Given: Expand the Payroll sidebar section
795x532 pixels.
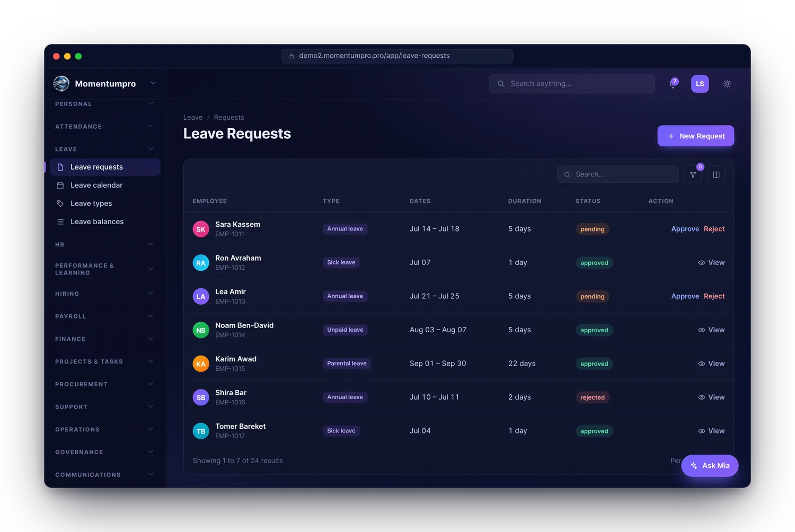Looking at the screenshot, I should 151,316.
